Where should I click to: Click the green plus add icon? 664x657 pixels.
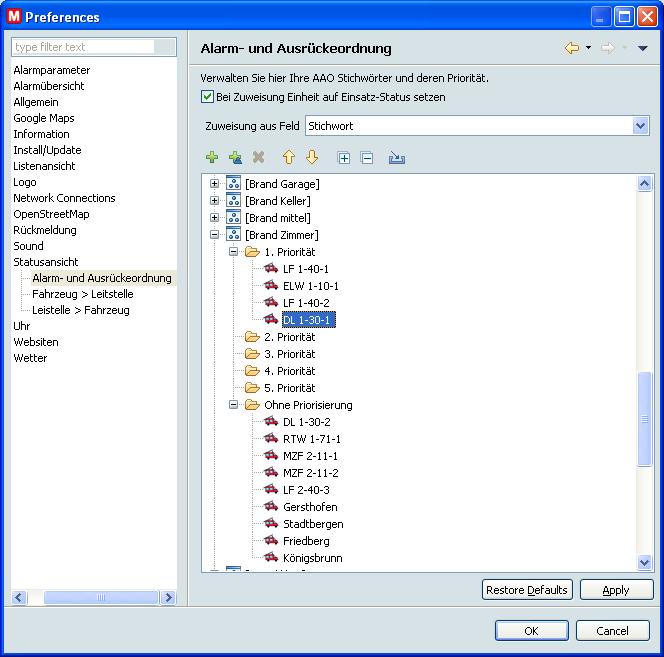coord(211,158)
